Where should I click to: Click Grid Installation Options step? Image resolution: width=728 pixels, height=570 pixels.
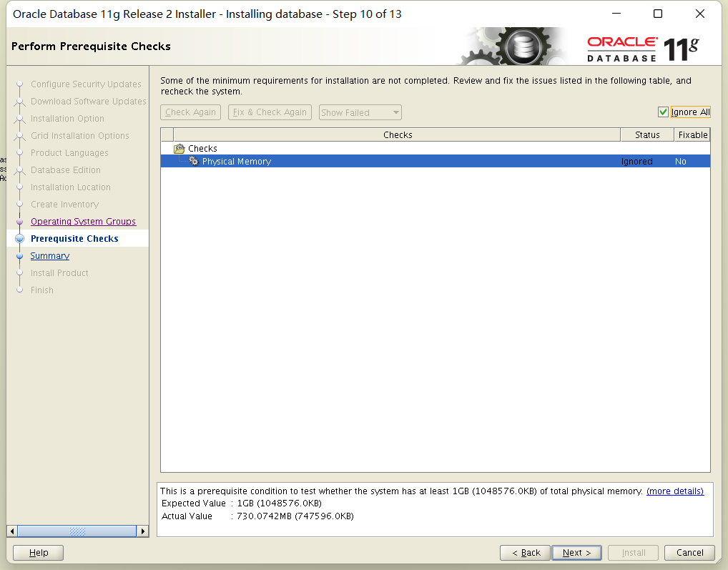tap(80, 136)
